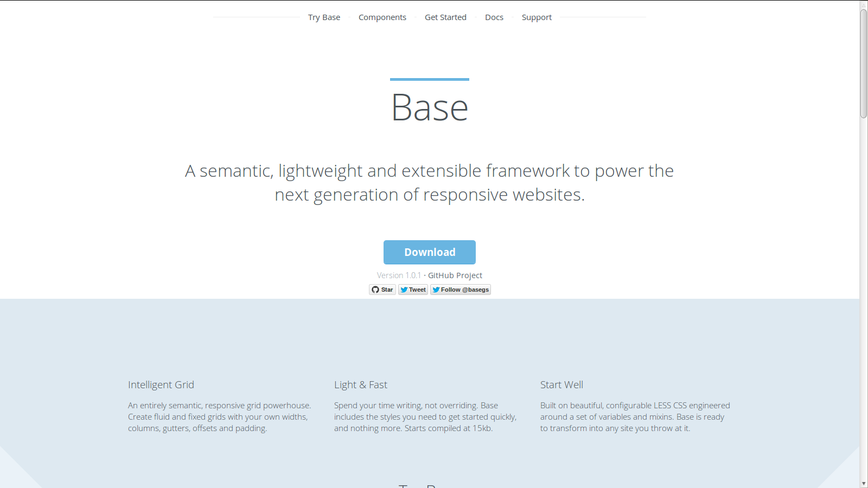
Task: Click the blue Download button
Action: click(430, 252)
